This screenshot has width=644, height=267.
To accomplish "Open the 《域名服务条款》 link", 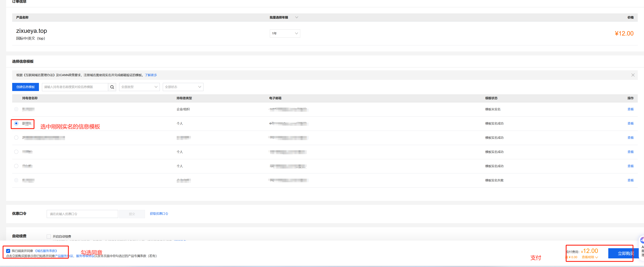I will [x=46, y=251].
